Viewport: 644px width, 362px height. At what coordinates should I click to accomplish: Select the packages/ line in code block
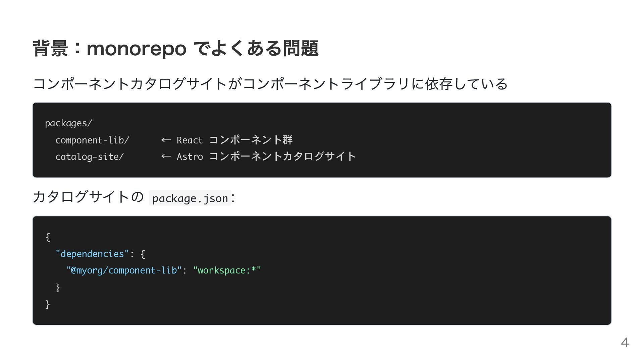(68, 123)
